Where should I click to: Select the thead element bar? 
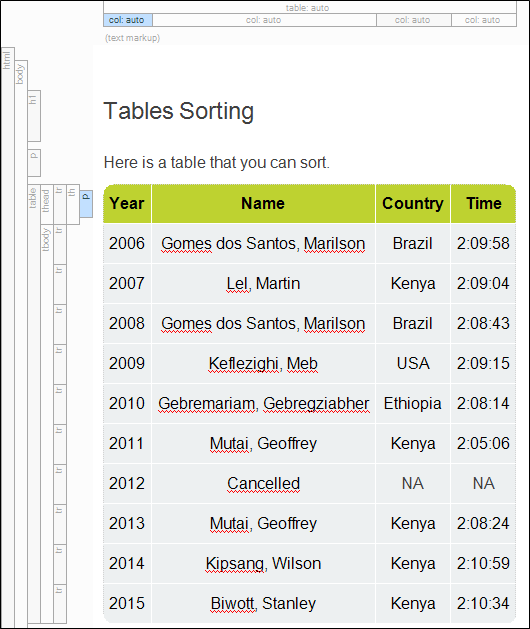tap(47, 204)
